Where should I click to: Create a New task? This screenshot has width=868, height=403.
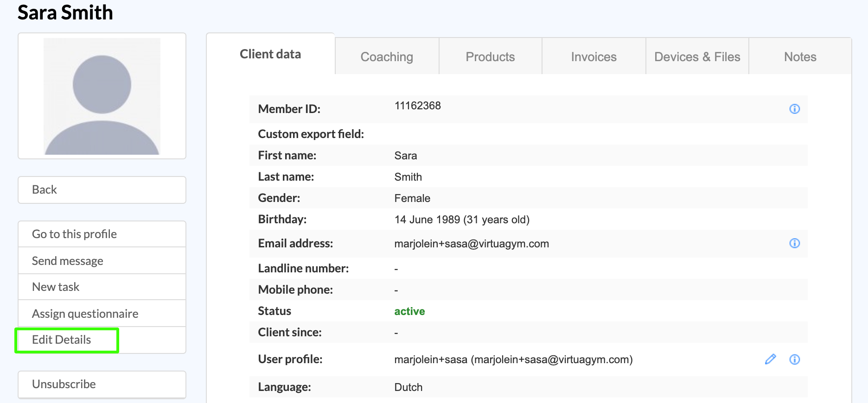(x=102, y=287)
